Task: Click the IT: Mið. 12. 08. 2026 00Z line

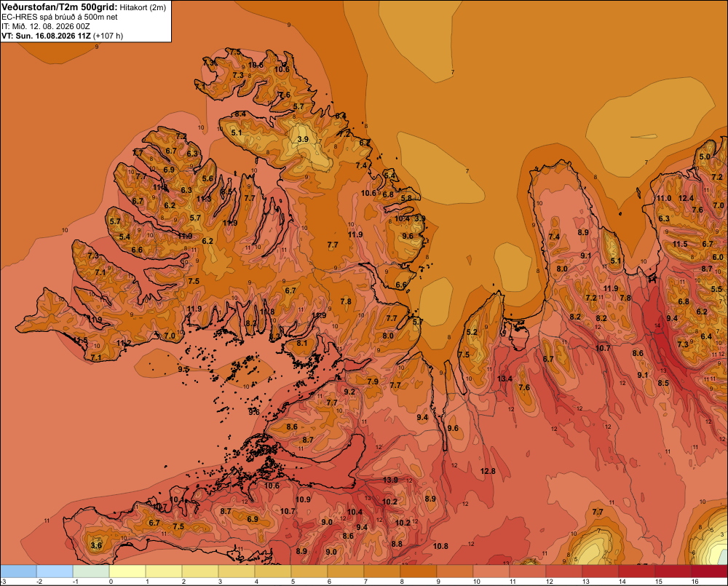Action: point(45,26)
